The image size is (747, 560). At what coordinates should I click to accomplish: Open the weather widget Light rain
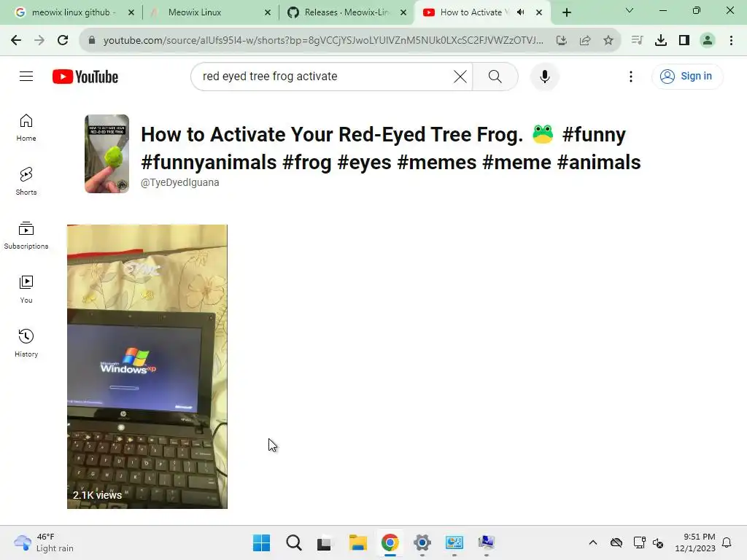point(44,542)
